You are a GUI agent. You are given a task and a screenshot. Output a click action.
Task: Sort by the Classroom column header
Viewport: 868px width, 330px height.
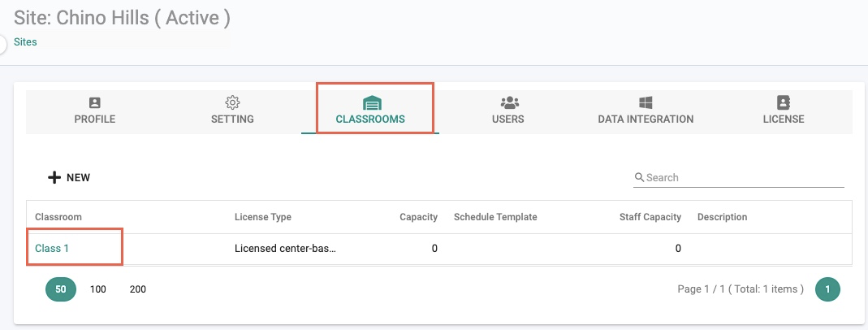pyautogui.click(x=58, y=217)
